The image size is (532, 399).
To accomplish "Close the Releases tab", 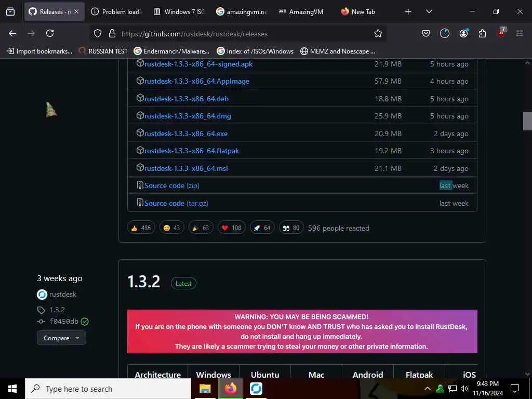I will (76, 11).
